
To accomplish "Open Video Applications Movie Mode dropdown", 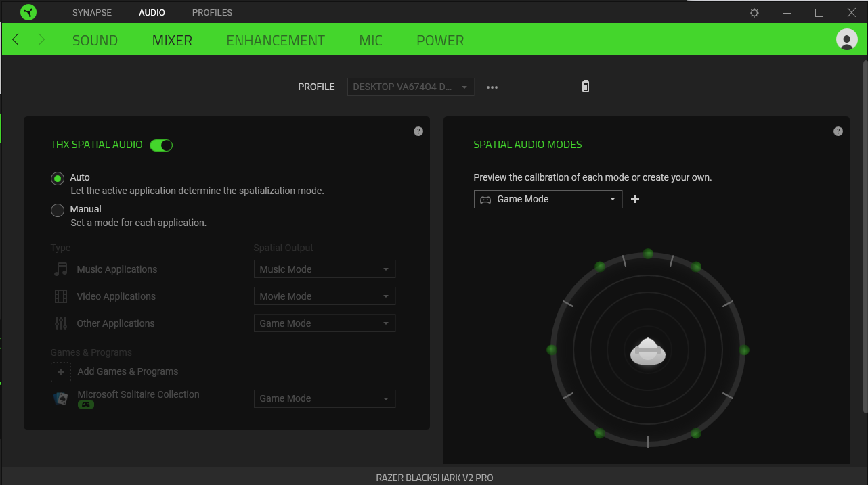I will 325,296.
